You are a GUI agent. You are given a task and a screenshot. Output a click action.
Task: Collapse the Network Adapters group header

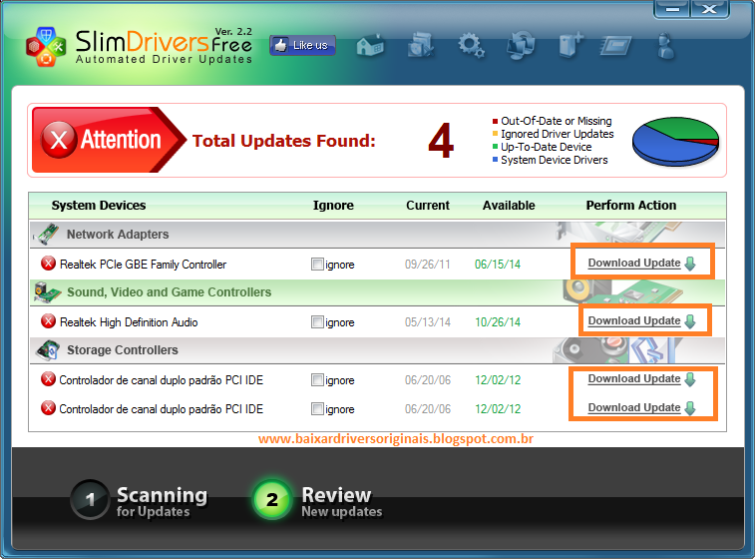point(378,235)
